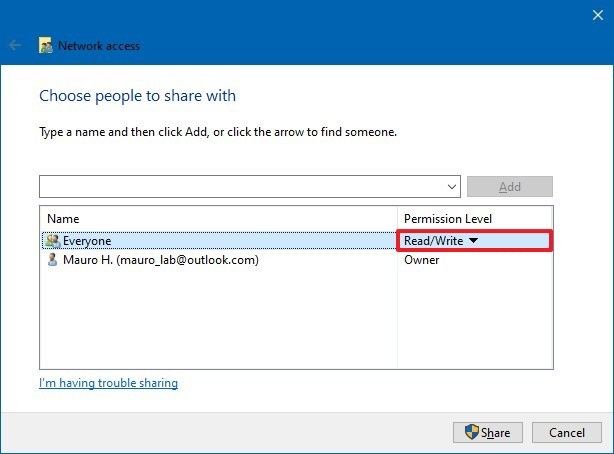Screen dimensions: 614x454
Task: Click the Everyone group icon
Action: point(53,241)
